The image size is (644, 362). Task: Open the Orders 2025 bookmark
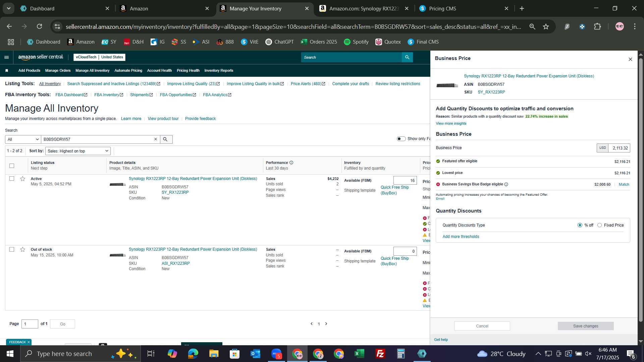[x=319, y=42]
